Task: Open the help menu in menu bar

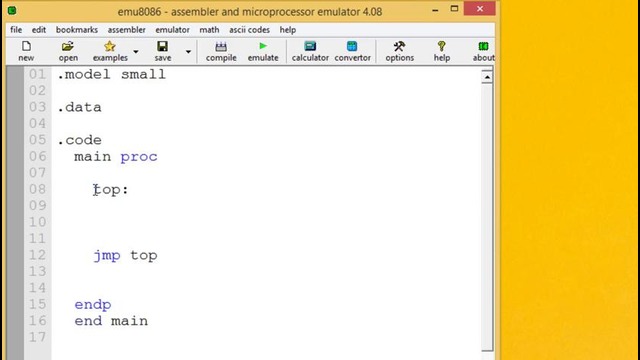Action: 288,30
